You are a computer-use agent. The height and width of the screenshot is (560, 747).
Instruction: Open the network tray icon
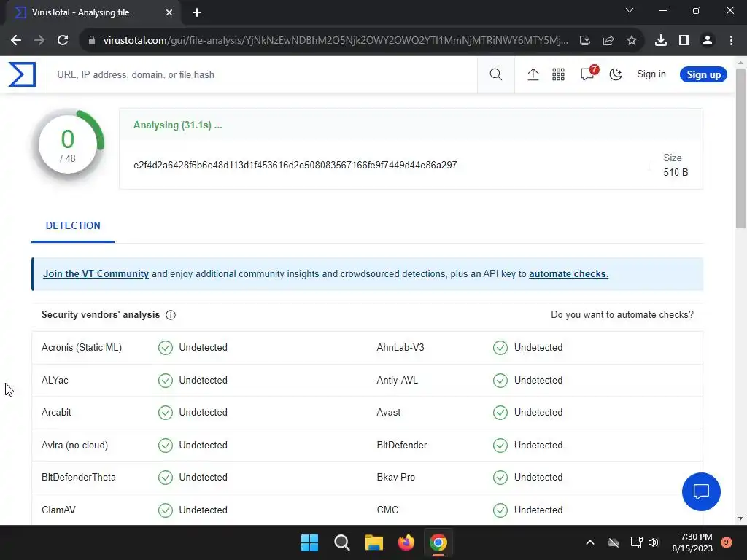[x=636, y=542]
